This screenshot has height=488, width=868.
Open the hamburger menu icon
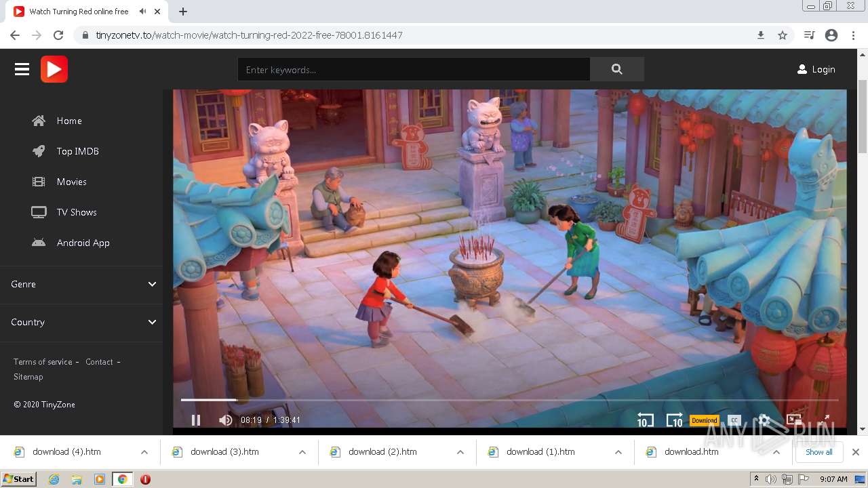(22, 69)
